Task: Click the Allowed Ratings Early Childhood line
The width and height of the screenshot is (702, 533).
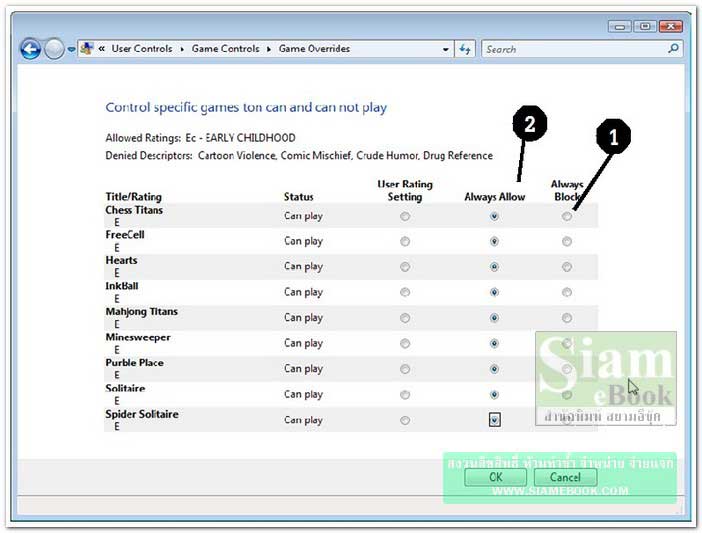Action: coord(200,138)
